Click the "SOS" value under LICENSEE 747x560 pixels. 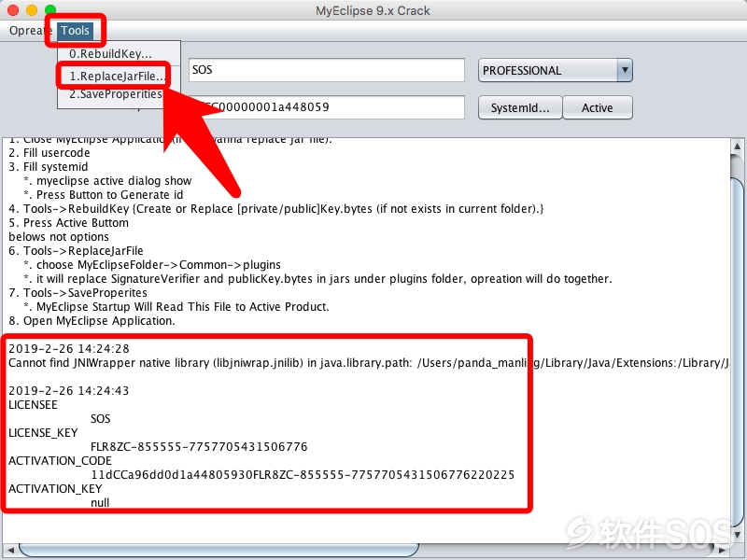tap(101, 419)
